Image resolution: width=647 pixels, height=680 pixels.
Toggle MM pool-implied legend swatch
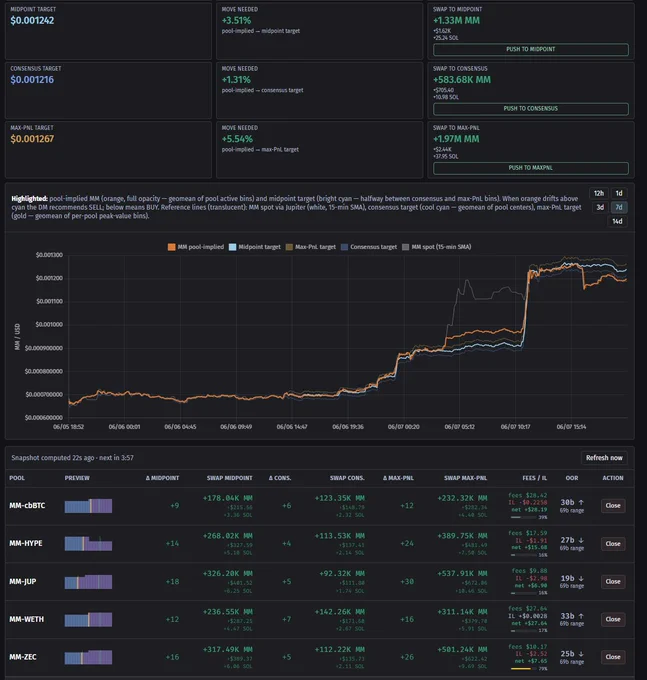point(172,247)
